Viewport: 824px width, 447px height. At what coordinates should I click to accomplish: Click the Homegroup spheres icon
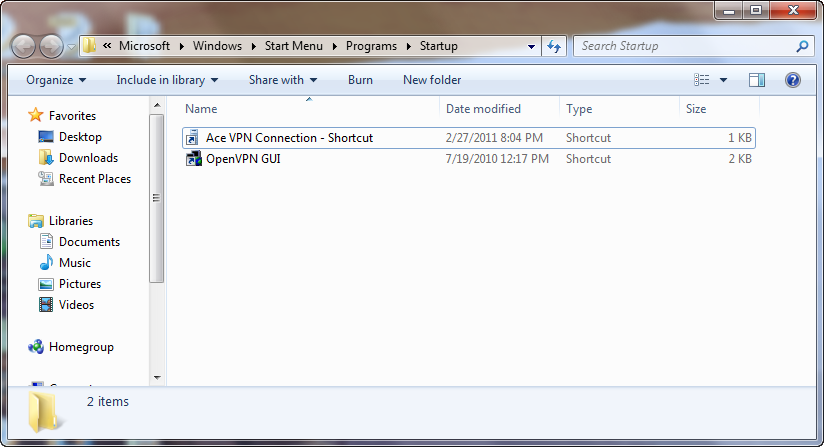36,347
